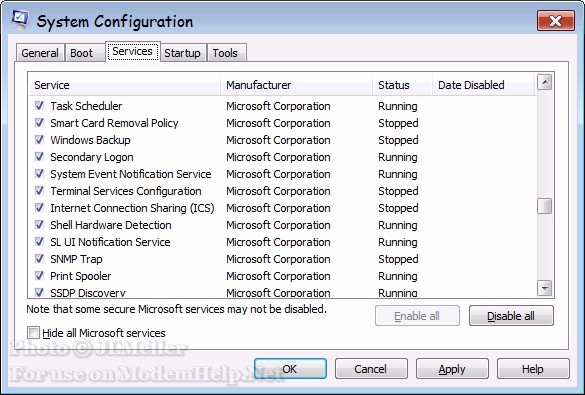This screenshot has width=585, height=395.
Task: Sort by the Status column header
Action: pos(403,85)
